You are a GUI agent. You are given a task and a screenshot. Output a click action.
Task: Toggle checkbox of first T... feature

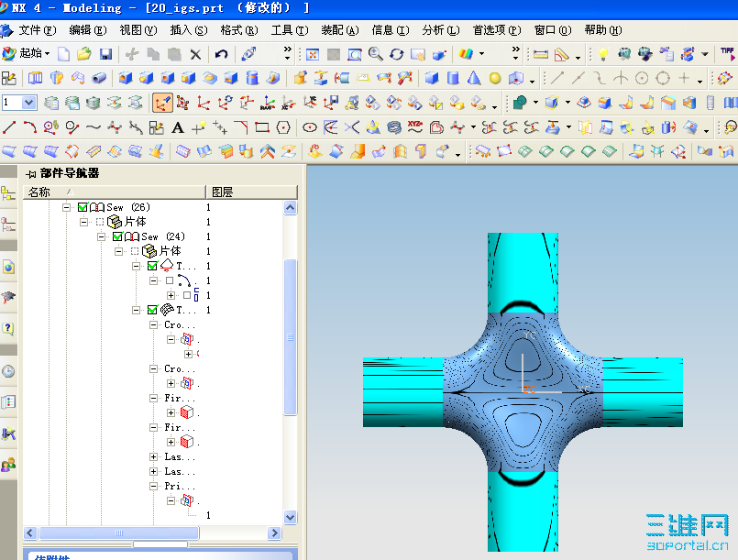[152, 266]
